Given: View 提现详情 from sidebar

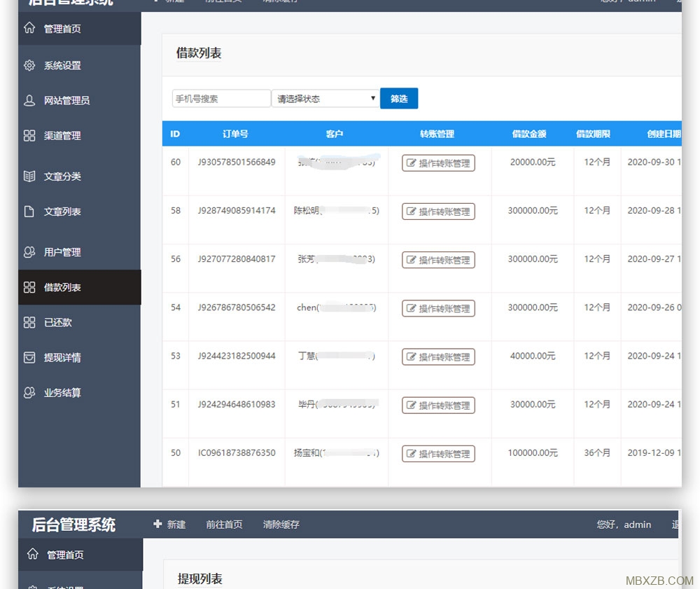Looking at the screenshot, I should click(80, 358).
